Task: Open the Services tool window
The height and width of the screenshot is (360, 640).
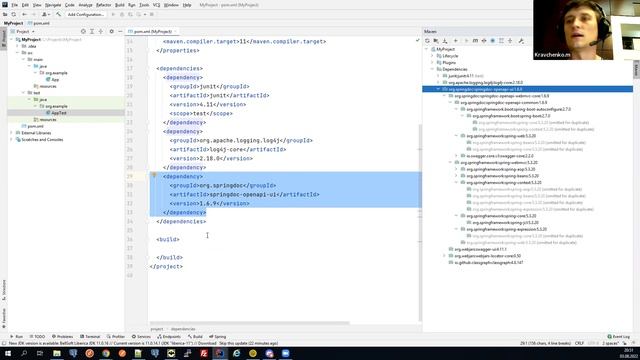Action: [141, 337]
